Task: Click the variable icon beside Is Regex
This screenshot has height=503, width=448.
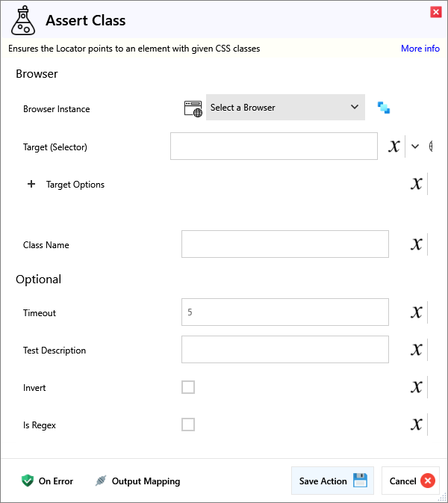Action: [x=417, y=425]
